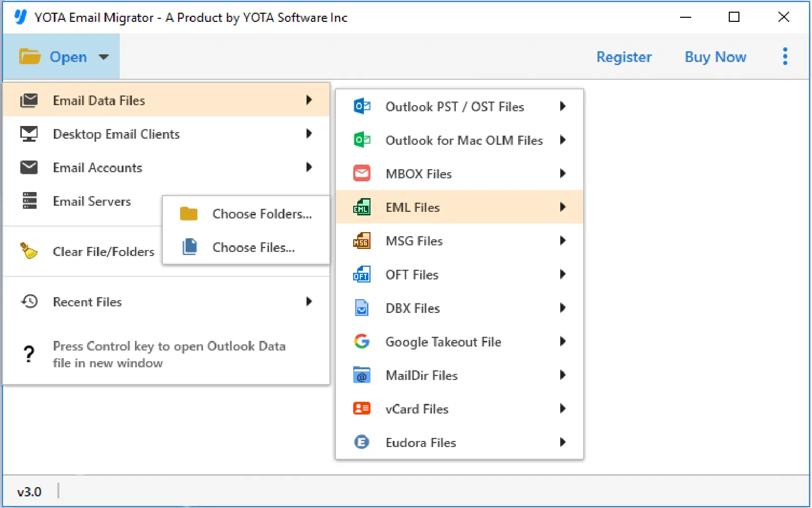Image resolution: width=812 pixels, height=508 pixels.
Task: Click the EML Files label
Action: click(x=413, y=207)
